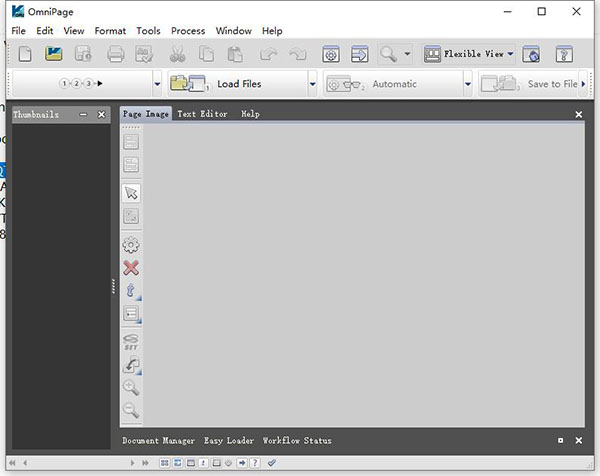Select the Page Image tab
The image size is (600, 476).
[x=146, y=114]
